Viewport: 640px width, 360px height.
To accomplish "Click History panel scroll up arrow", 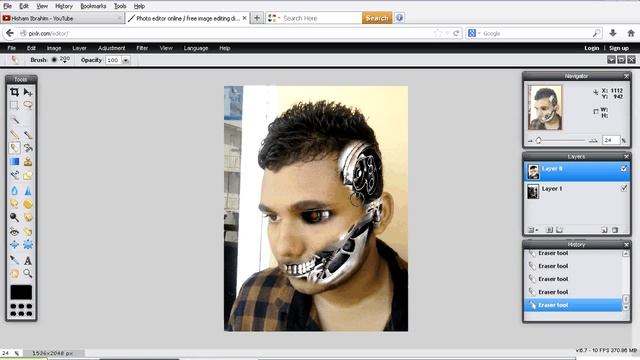I will tap(625, 253).
